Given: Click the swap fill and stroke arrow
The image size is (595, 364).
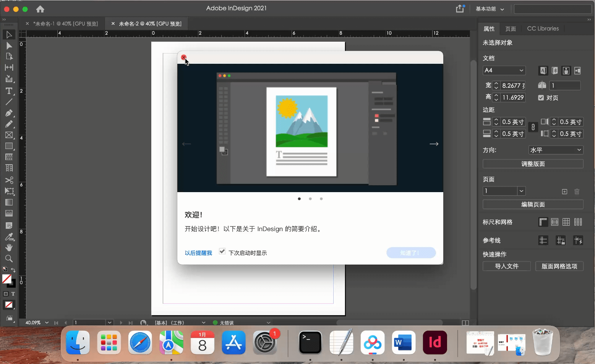Looking at the screenshot, I should (x=13, y=270).
